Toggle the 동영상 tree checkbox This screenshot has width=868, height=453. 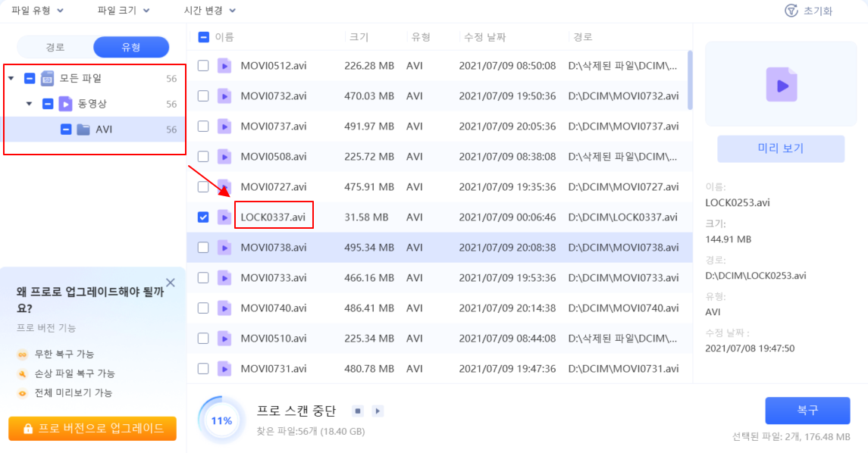click(48, 104)
